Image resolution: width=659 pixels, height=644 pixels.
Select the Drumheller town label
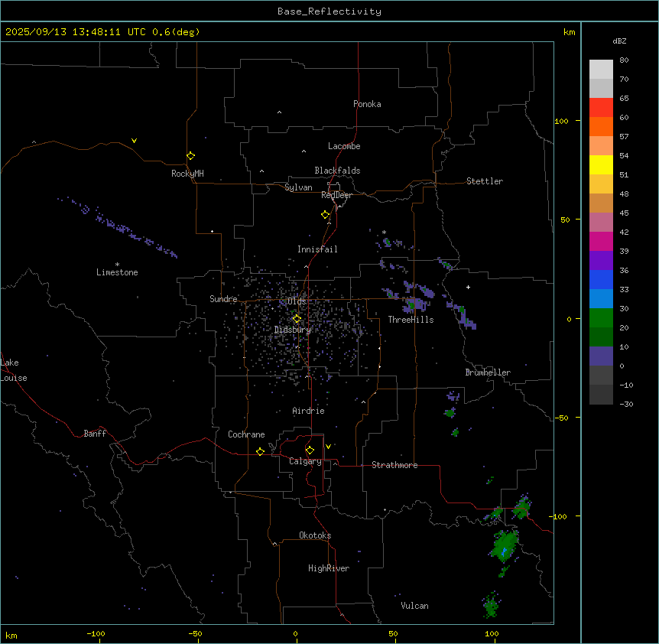pyautogui.click(x=488, y=372)
